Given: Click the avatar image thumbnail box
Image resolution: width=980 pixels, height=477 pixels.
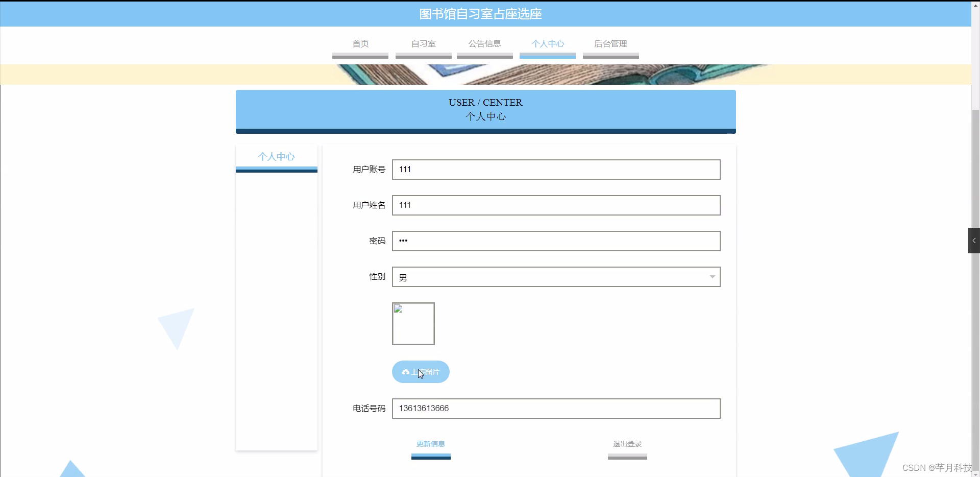Looking at the screenshot, I should (413, 324).
